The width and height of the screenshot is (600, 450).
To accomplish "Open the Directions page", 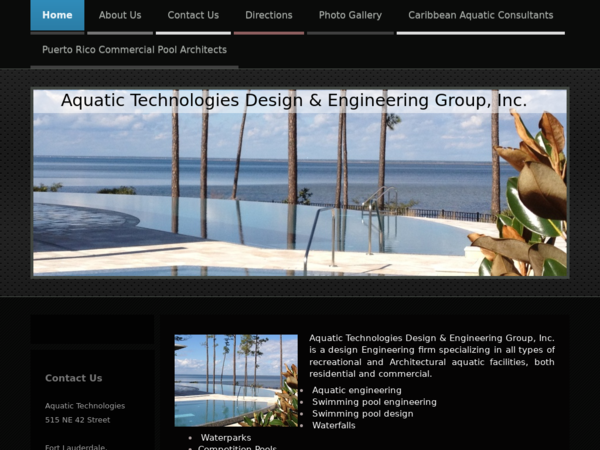I will click(x=269, y=15).
